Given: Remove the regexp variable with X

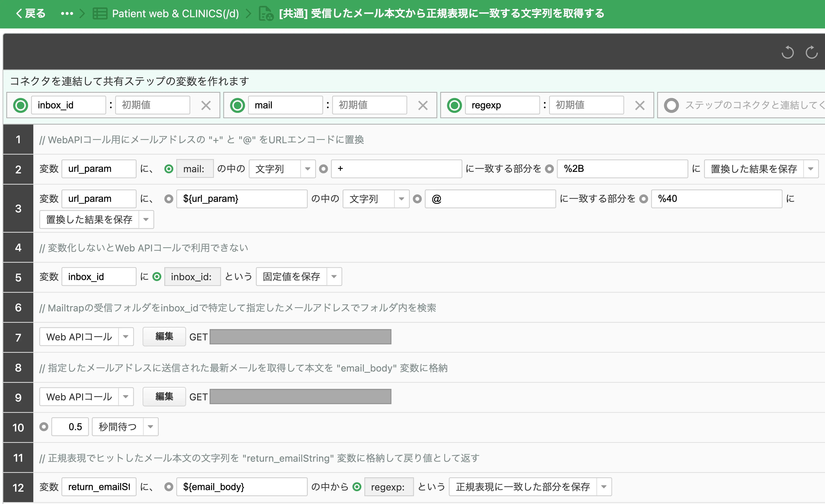Looking at the screenshot, I should (639, 105).
